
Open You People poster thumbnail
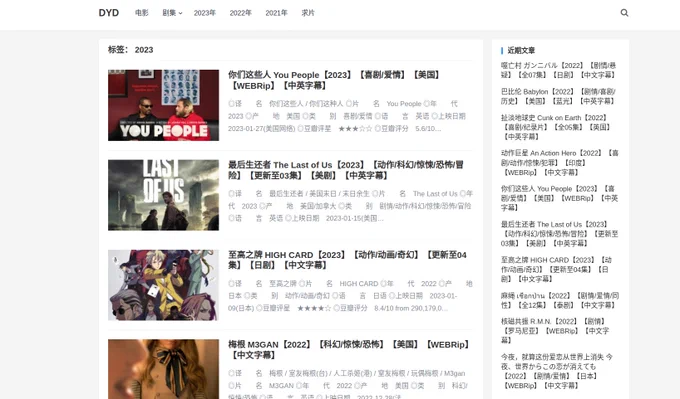163,105
